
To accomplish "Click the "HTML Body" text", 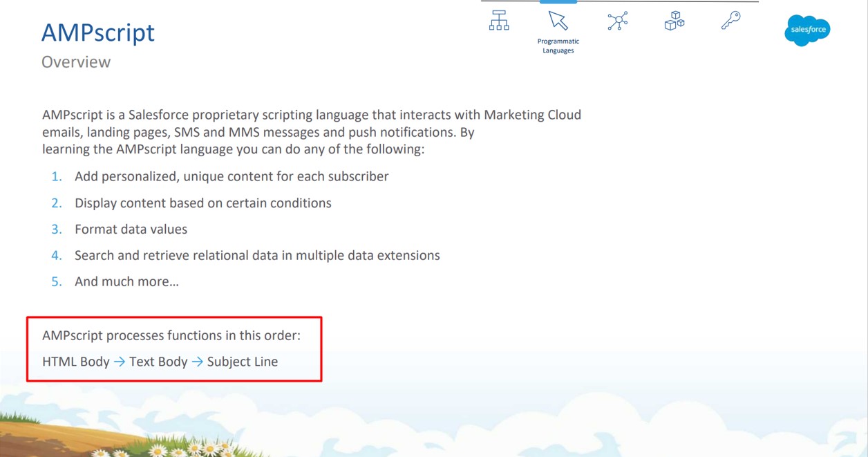I will point(76,362).
